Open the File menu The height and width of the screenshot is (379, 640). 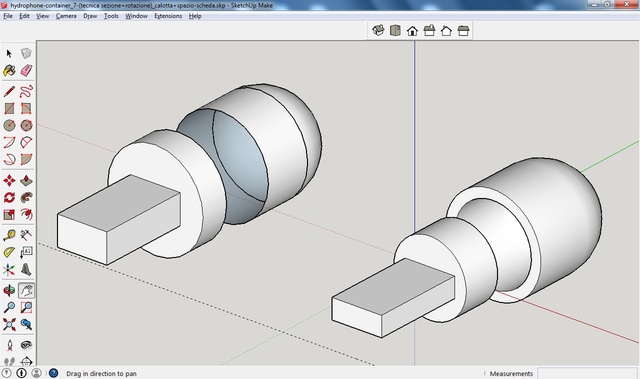pos(8,16)
